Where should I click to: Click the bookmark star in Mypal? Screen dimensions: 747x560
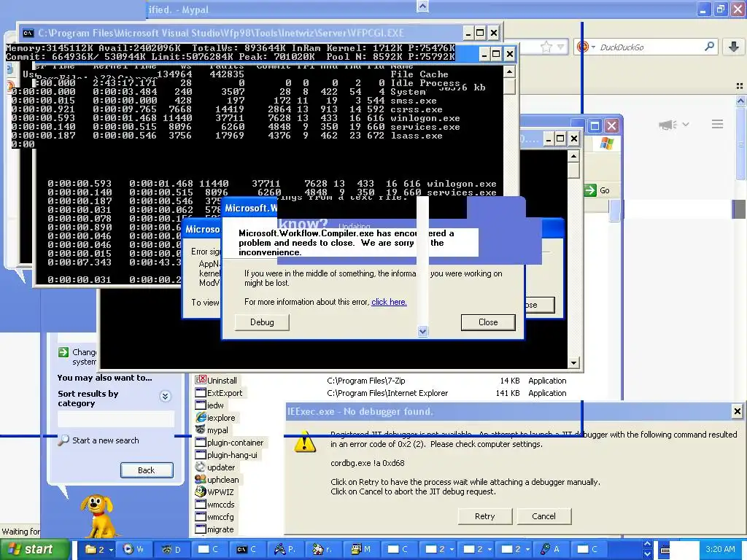pos(546,47)
